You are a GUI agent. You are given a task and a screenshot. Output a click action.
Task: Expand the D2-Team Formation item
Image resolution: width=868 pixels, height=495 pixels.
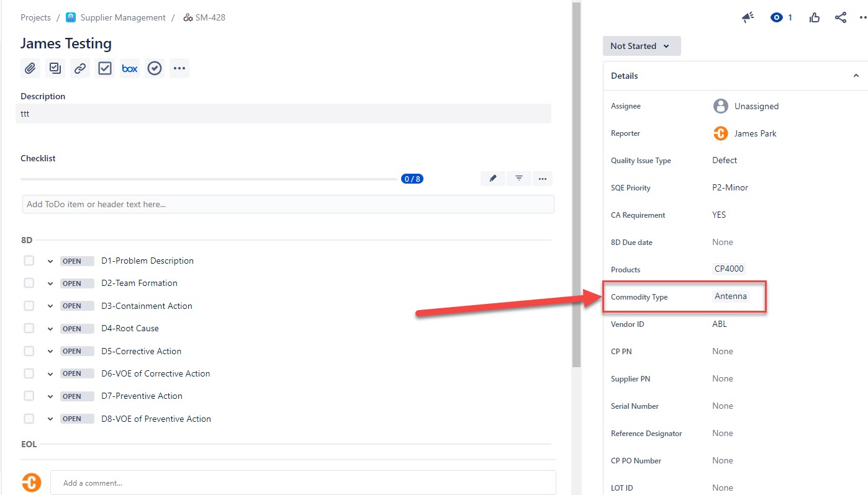(50, 283)
